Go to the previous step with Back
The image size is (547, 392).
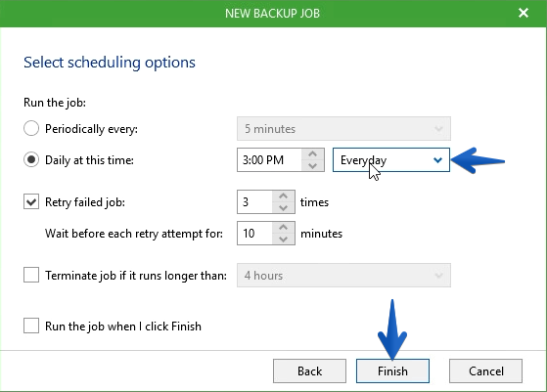click(x=309, y=371)
